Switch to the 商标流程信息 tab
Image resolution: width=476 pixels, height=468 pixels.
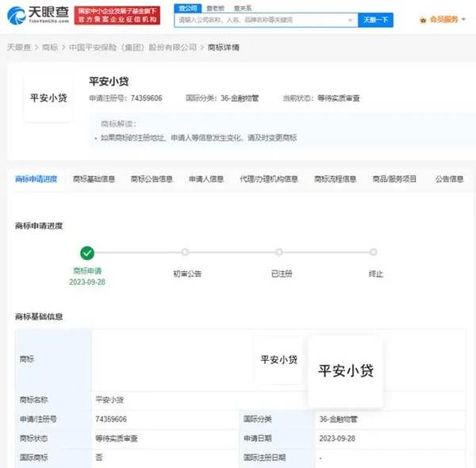click(x=335, y=179)
